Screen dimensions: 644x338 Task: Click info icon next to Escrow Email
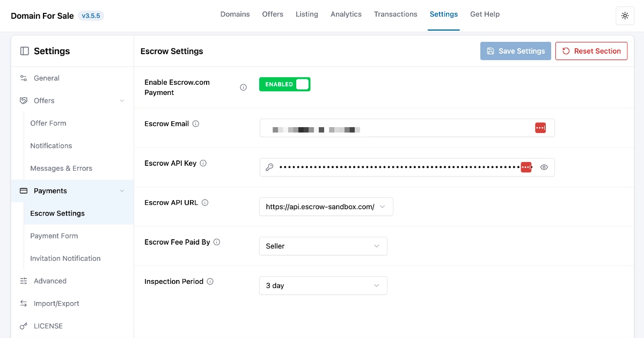click(x=196, y=124)
